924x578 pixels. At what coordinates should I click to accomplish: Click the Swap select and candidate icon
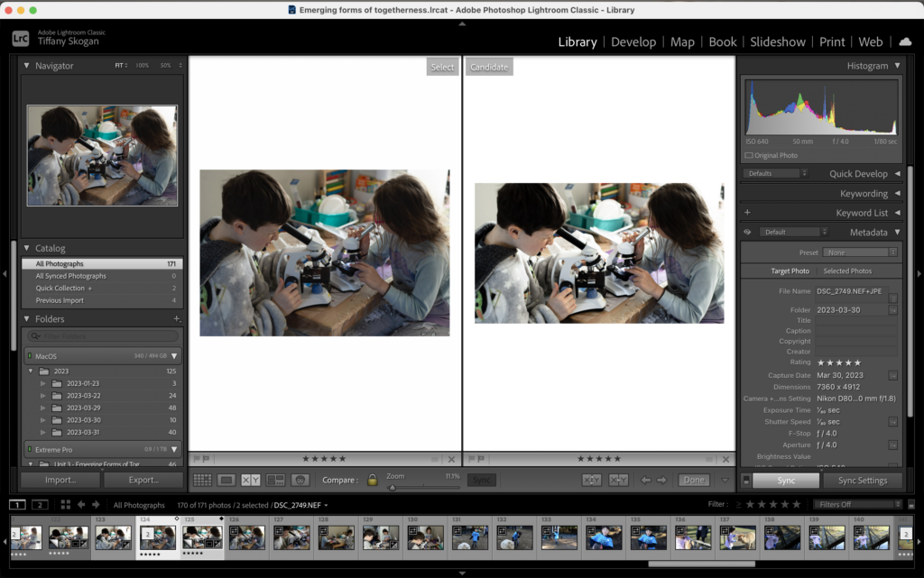(x=592, y=481)
